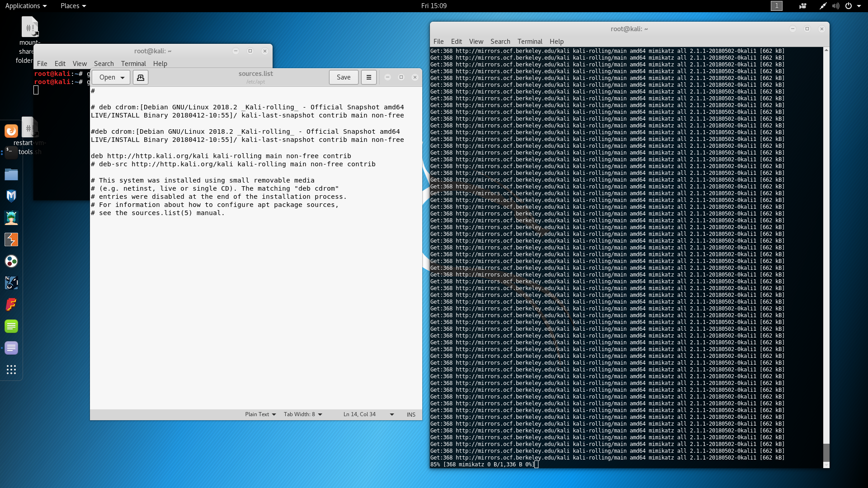Open the Plain Text language dropdown
Screen dimensions: 868x488
[260, 414]
